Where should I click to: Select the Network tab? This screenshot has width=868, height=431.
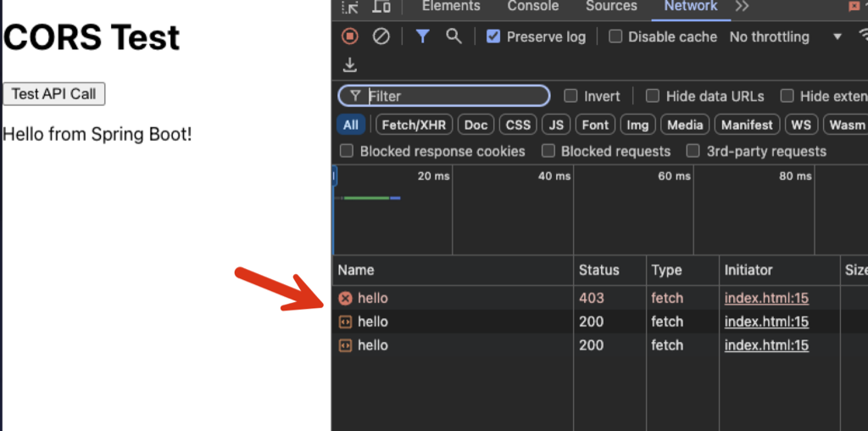click(x=690, y=6)
